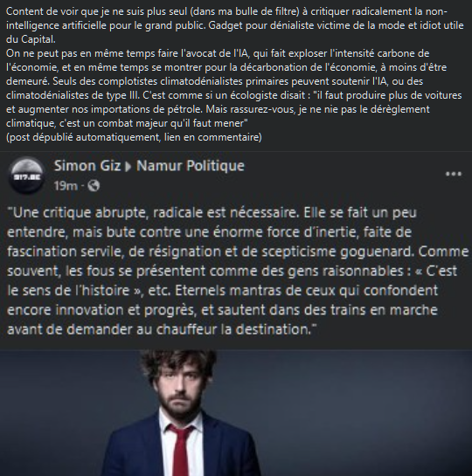Open the photo of the bearded man
Image resolution: width=472 pixels, height=476 pixels.
point(236,413)
